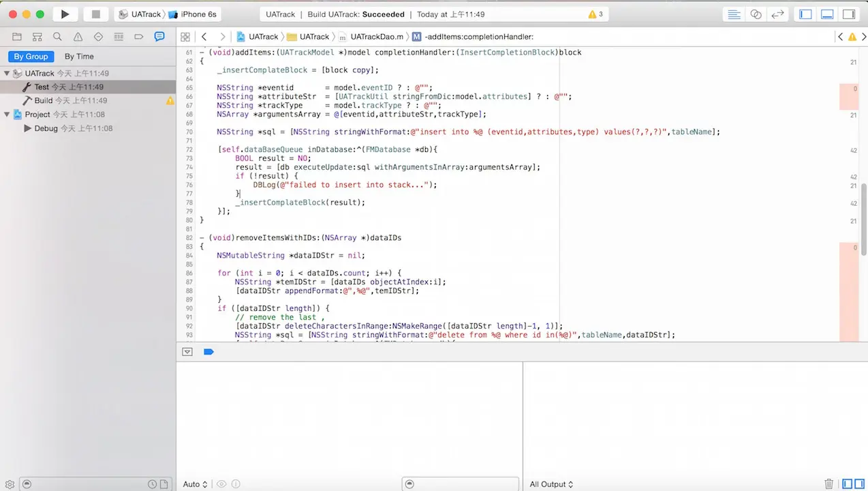This screenshot has height=491, width=868.
Task: Go back in editor history
Action: [204, 37]
